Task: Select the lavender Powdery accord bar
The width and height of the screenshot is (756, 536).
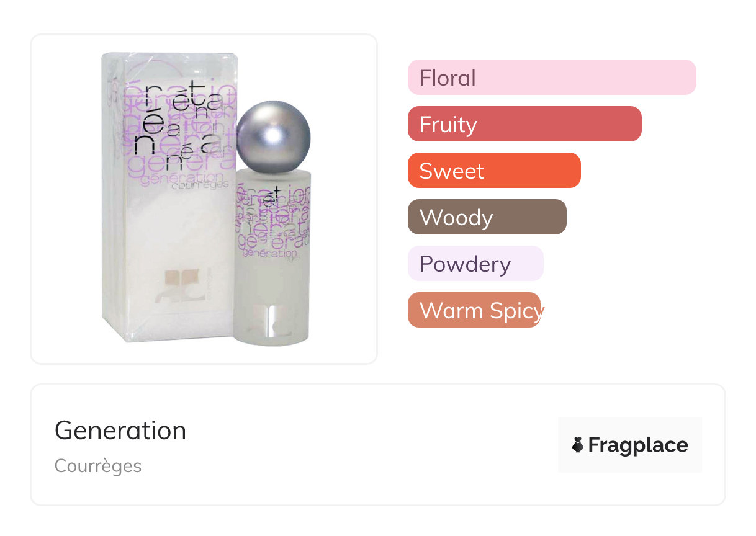Action: [x=475, y=264]
